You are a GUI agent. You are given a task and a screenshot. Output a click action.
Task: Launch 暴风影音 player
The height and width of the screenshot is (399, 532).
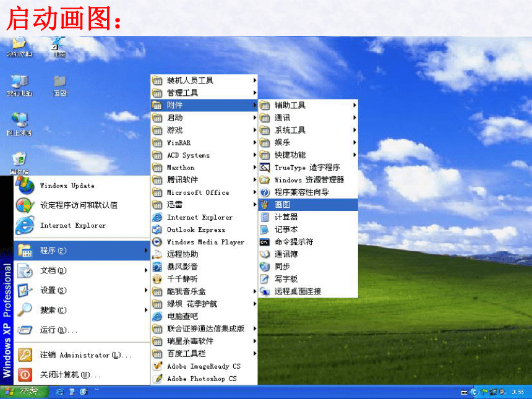click(x=204, y=267)
